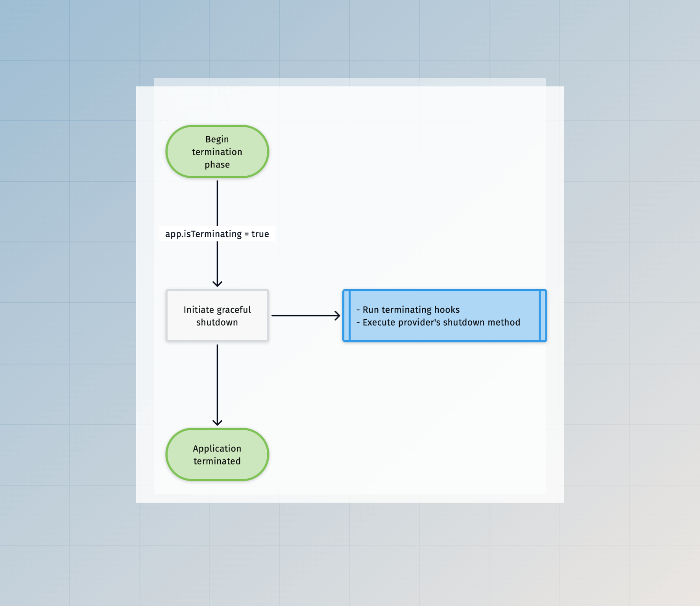Click the green rounded Application terminated node
700x606 pixels.
pos(217,455)
